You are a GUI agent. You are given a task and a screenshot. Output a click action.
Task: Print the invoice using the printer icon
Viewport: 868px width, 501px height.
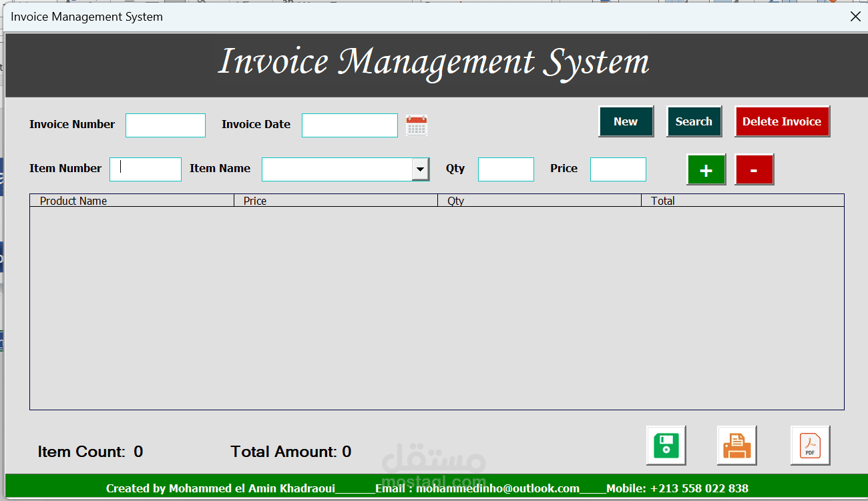pyautogui.click(x=737, y=445)
